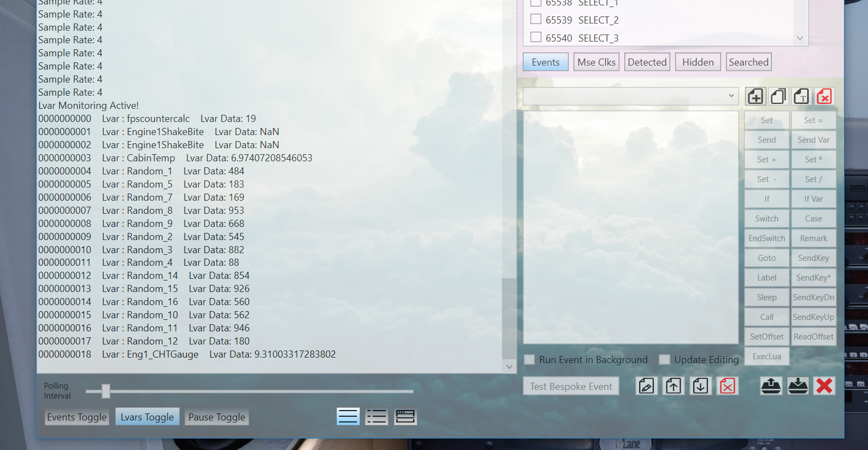Click the event list scroll down arrow
This screenshot has height=450, width=868.
(800, 38)
